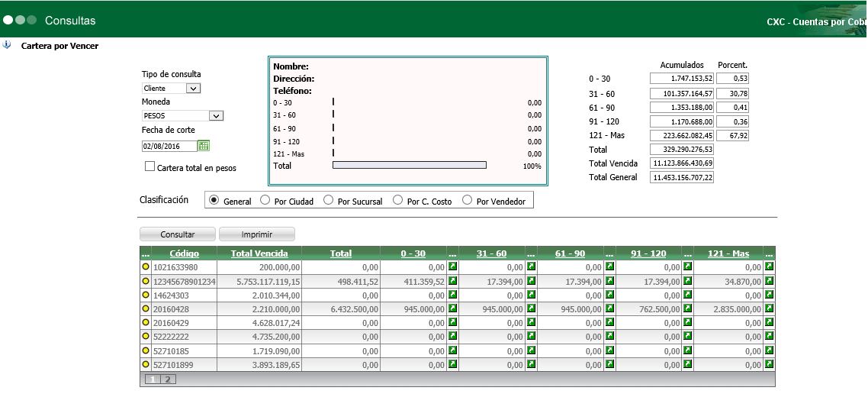The height and width of the screenshot is (410, 868).
Task: Click Total Vencida value 1.719.090,00
Action: pos(275,351)
